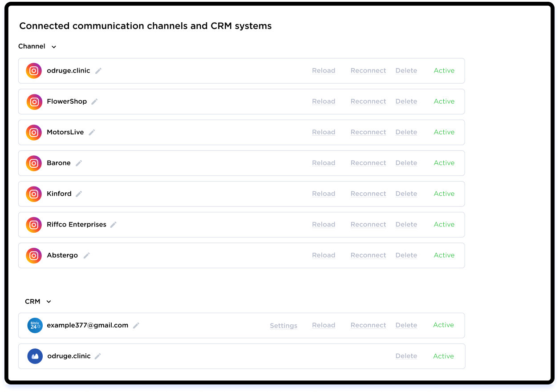Open Settings for example377@gmail.com CRM
The width and height of the screenshot is (559, 392).
click(284, 326)
